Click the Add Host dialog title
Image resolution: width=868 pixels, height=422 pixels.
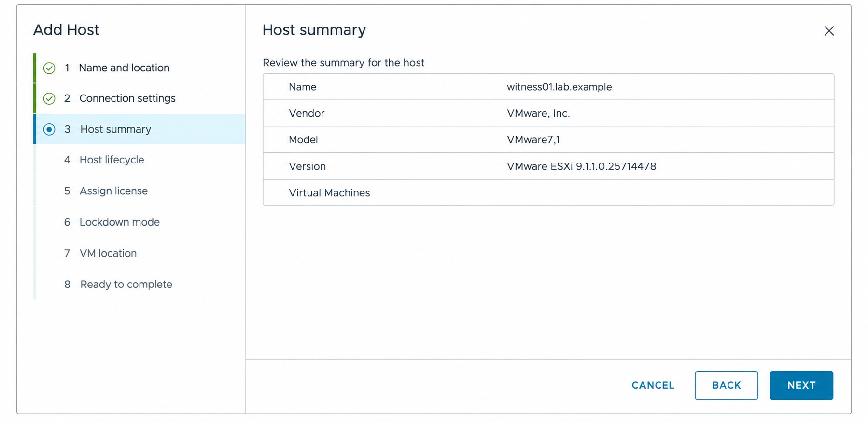(66, 30)
